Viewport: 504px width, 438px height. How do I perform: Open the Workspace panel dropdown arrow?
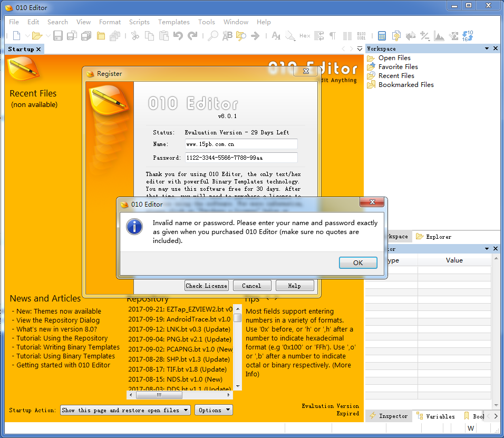pyautogui.click(x=487, y=48)
